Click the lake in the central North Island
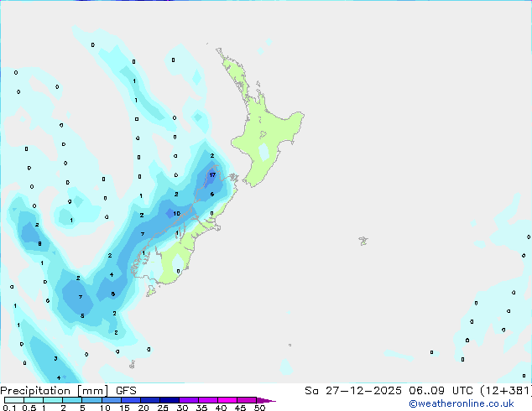The image size is (532, 411). coord(263,135)
